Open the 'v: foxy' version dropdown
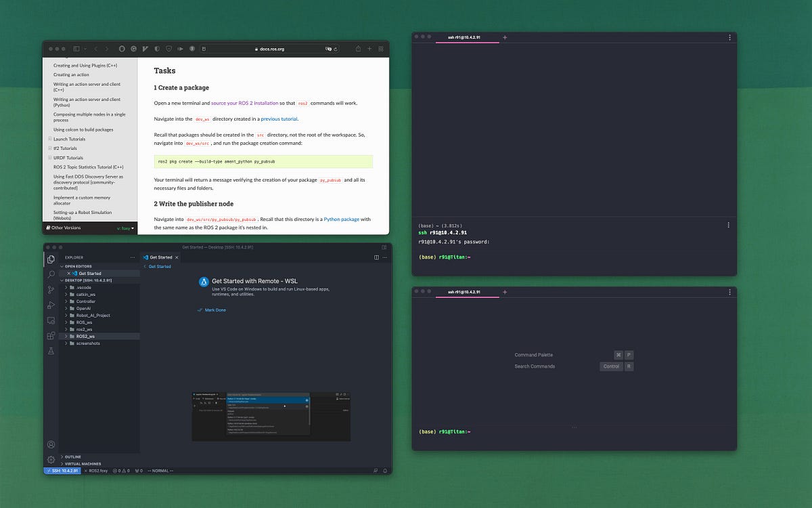This screenshot has height=508, width=812. click(126, 228)
